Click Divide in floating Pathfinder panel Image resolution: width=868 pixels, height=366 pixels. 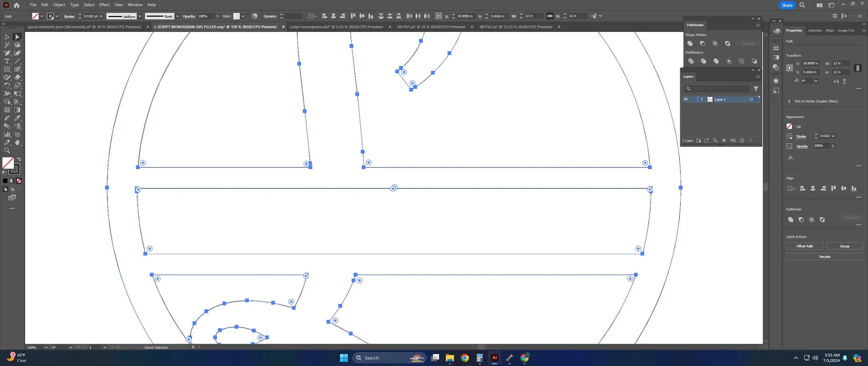(691, 61)
